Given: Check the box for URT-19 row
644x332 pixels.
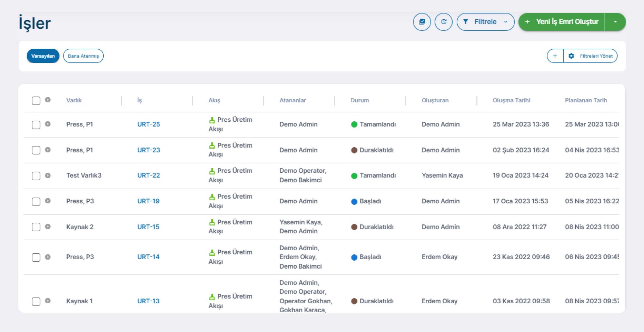Looking at the screenshot, I should coord(36,202).
